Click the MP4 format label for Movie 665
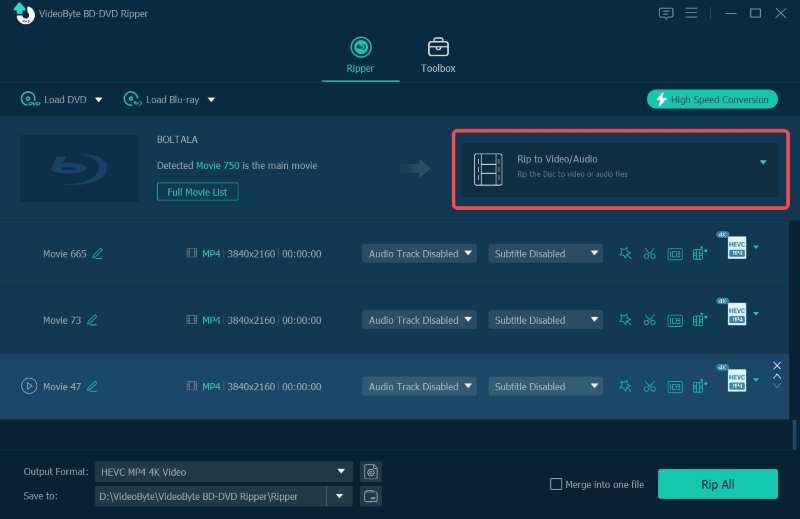Viewport: 800px width, 519px height. [x=211, y=254]
